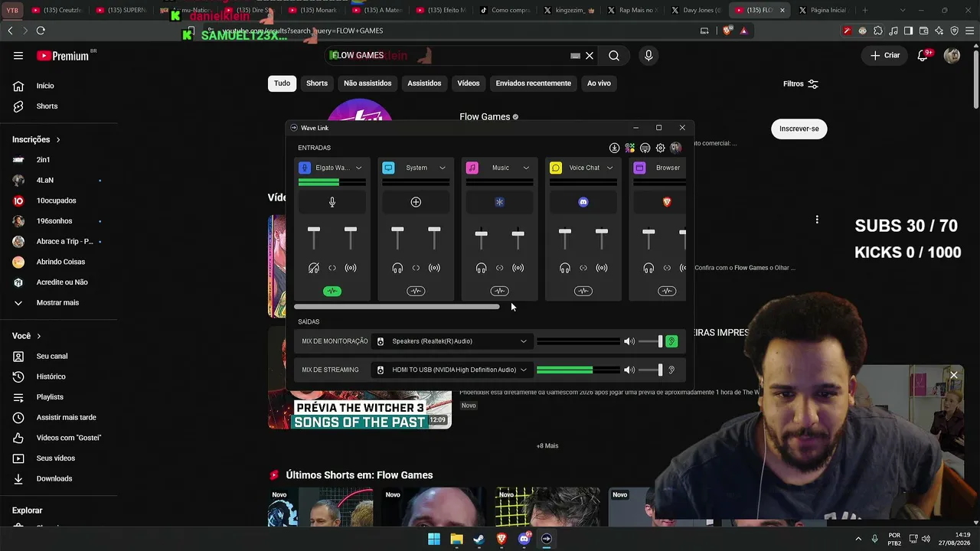This screenshot has width=980, height=551.
Task: Click the Criar button on YouTube
Action: pyautogui.click(x=885, y=55)
